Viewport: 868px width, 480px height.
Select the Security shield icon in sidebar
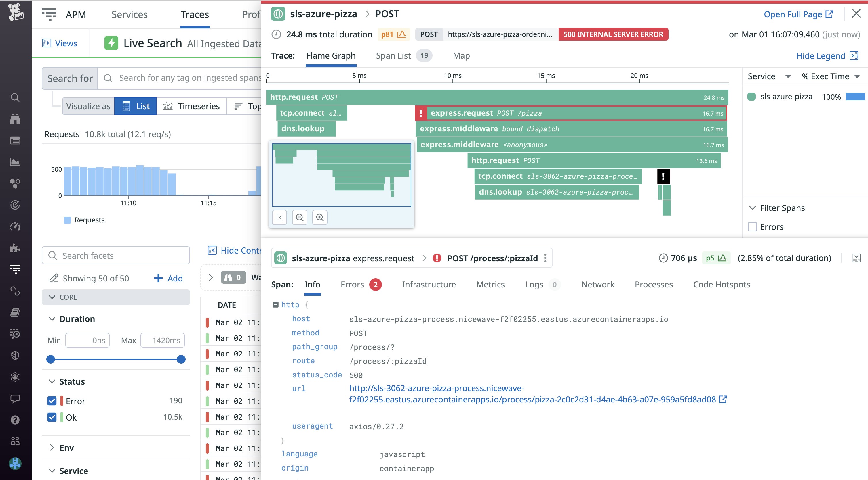click(15, 356)
